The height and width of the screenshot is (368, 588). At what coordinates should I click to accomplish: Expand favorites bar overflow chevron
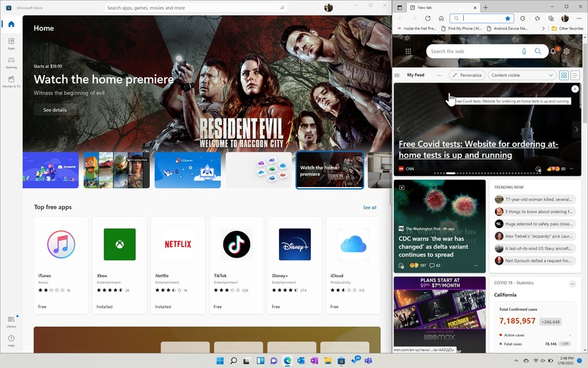pyautogui.click(x=544, y=29)
